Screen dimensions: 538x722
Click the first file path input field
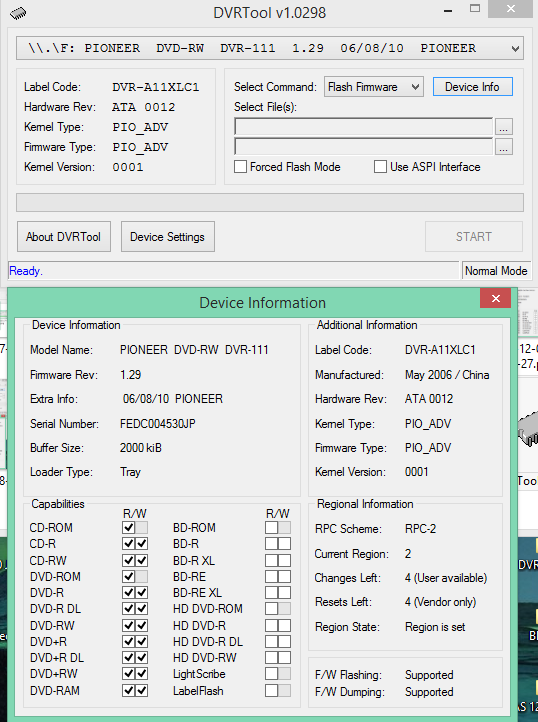coord(363,127)
